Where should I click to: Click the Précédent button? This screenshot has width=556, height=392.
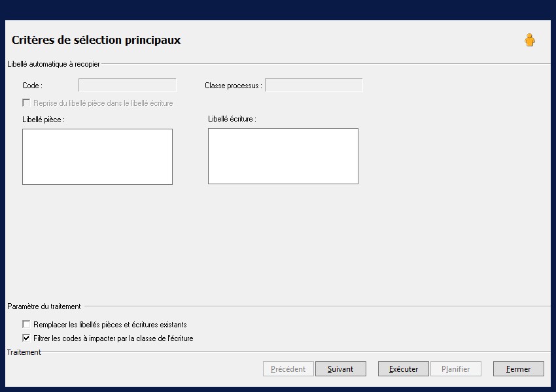click(288, 369)
